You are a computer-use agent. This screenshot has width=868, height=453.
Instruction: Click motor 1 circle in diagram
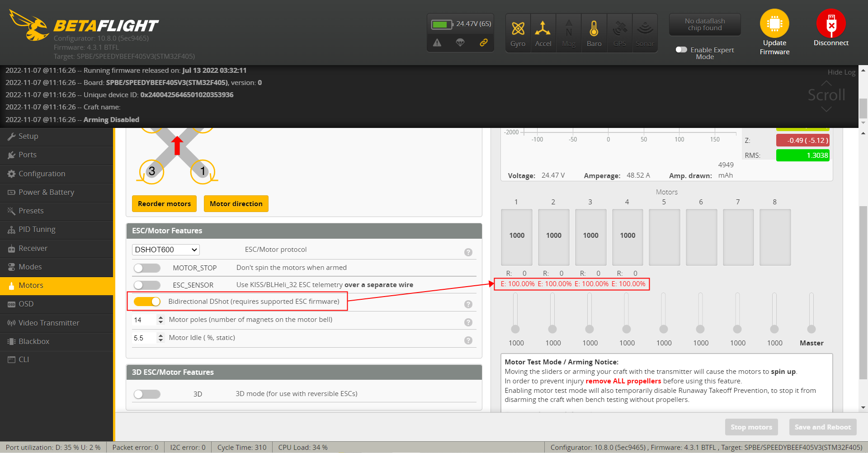(x=203, y=171)
